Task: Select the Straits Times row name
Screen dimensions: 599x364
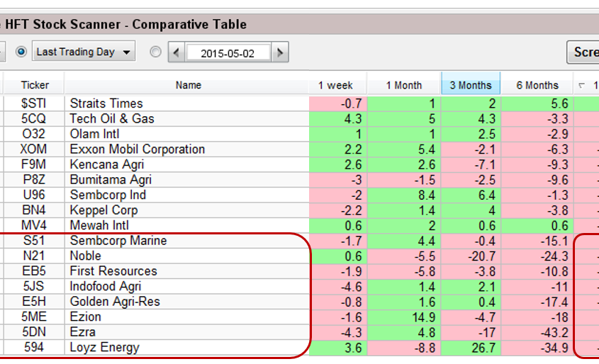Action: (106, 103)
